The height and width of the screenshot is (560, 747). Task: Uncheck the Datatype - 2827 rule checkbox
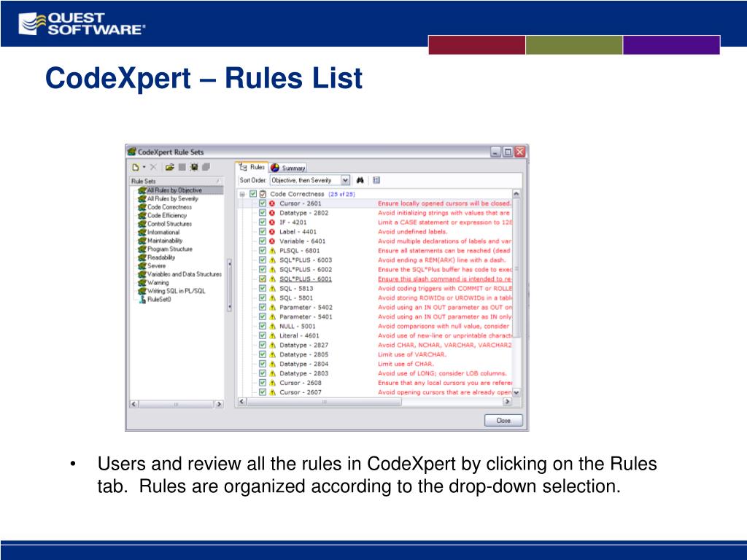pos(263,345)
